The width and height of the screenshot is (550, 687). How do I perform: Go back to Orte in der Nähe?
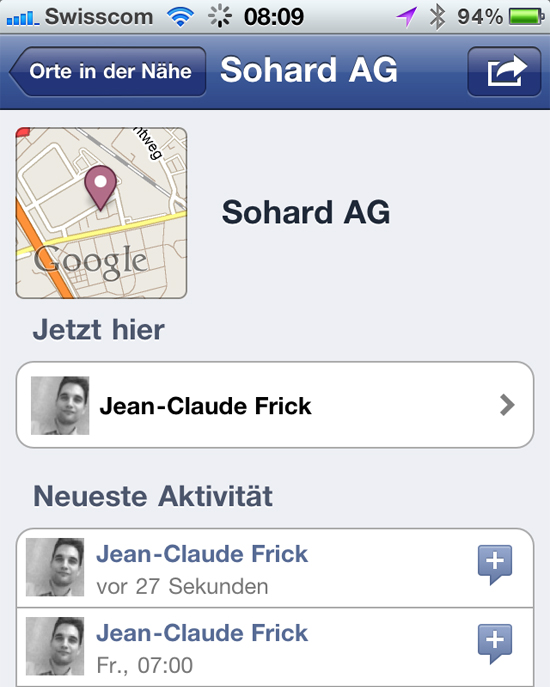point(108,71)
